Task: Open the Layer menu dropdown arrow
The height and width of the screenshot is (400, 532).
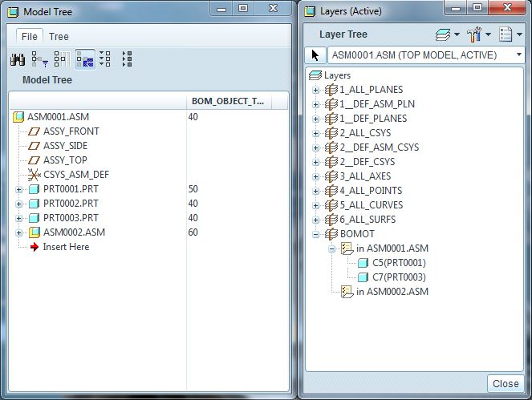Action: coord(457,34)
